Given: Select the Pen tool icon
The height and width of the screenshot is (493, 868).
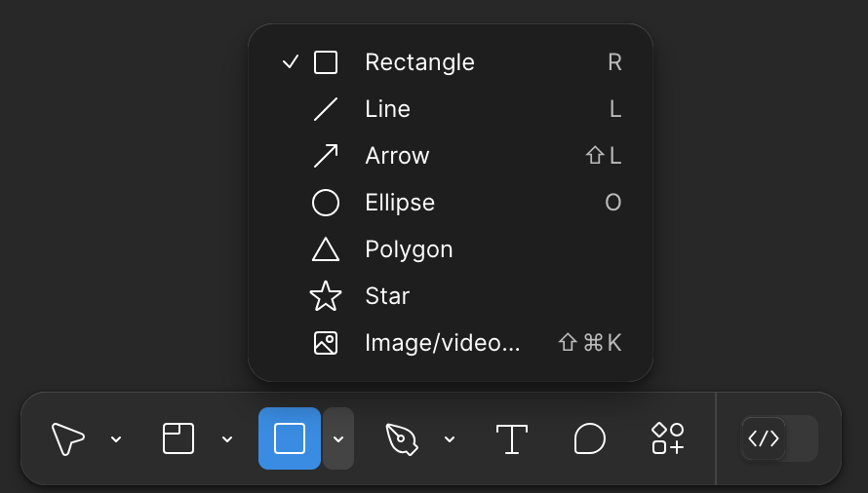Looking at the screenshot, I should point(401,438).
